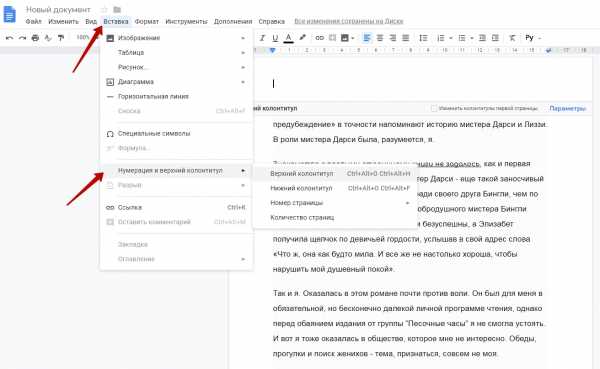The width and height of the screenshot is (600, 369).
Task: Star the document Новый документ
Action: [x=104, y=10]
